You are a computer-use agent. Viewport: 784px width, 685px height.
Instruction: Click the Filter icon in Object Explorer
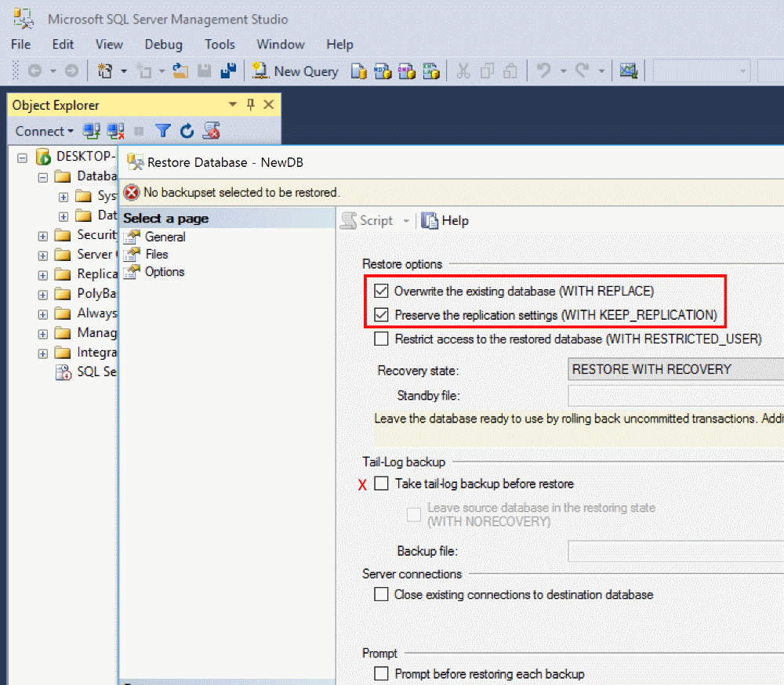[162, 131]
